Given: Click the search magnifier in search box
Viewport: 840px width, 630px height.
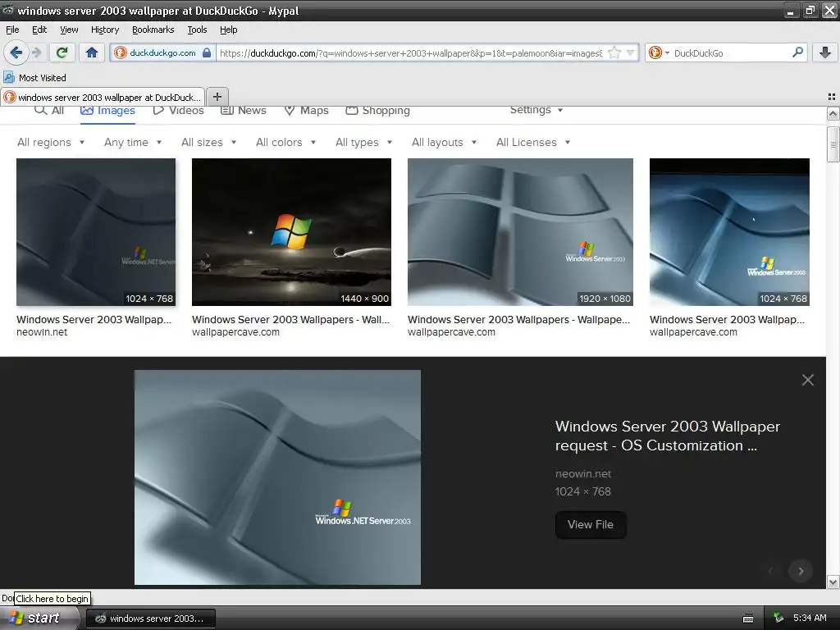Looking at the screenshot, I should point(797,52).
